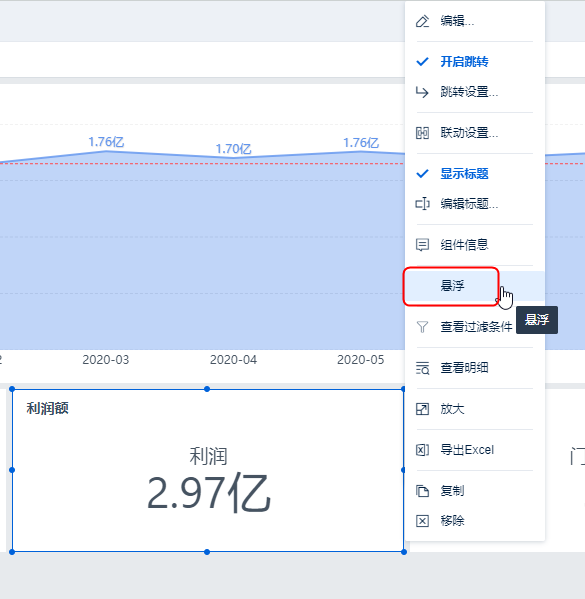The image size is (585, 599).
Task: Click the X-box icon beside 移除
Action: (422, 521)
